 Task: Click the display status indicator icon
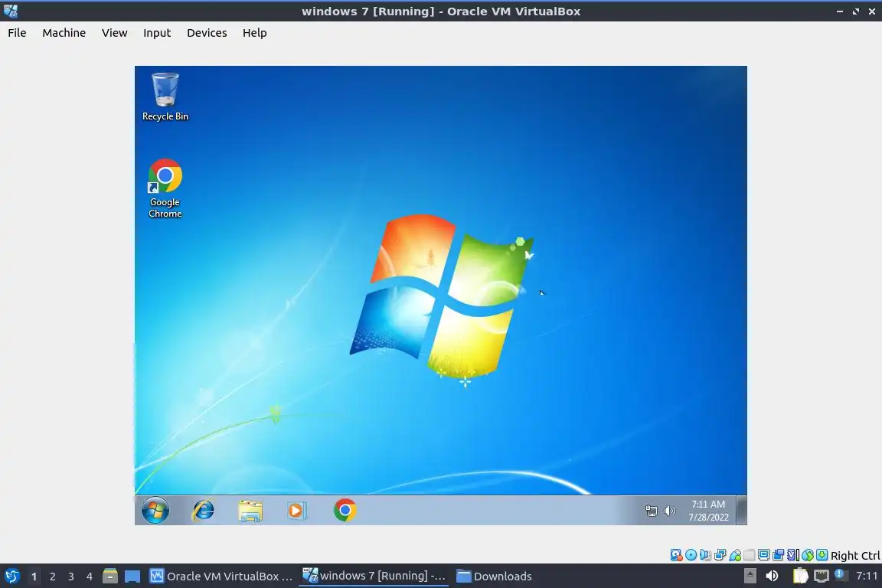pyautogui.click(x=763, y=555)
